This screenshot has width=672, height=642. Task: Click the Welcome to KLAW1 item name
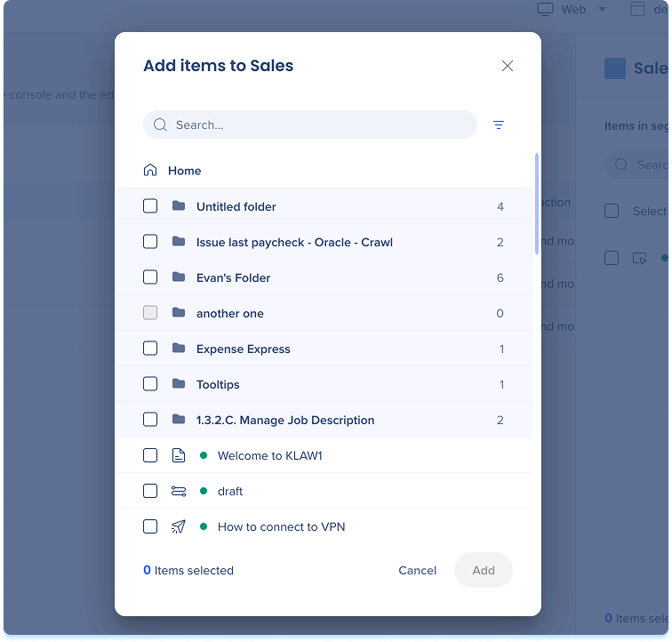point(270,455)
